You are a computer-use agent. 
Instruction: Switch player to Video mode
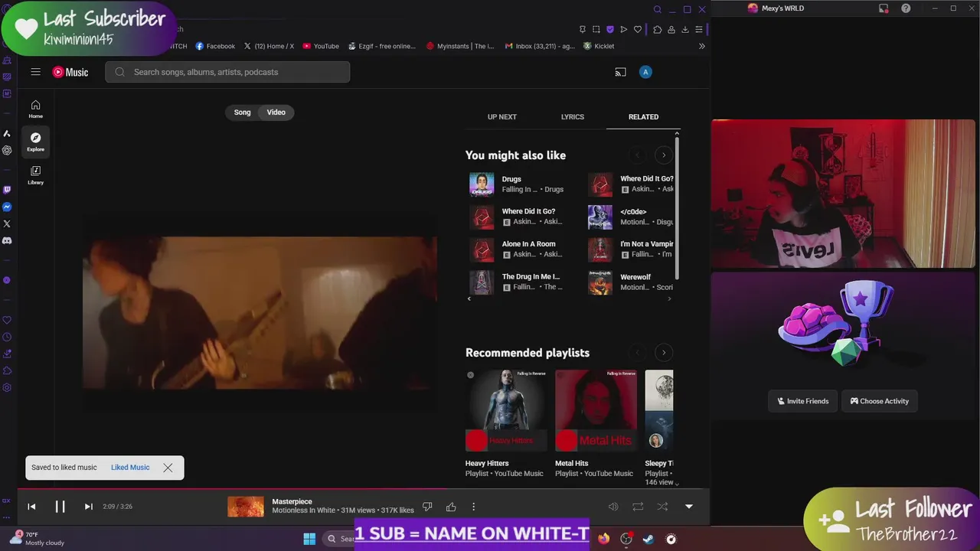pos(276,112)
